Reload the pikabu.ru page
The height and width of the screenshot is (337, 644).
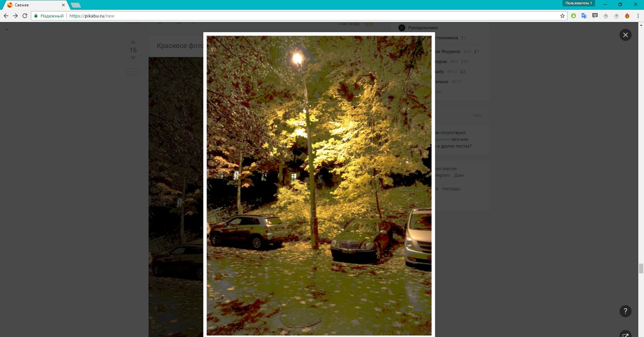click(x=25, y=16)
